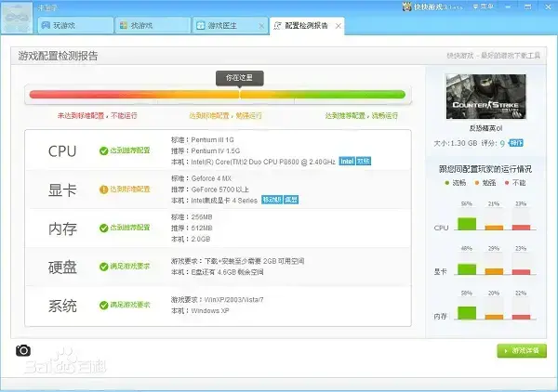Click the 集显 badge in 显卡 row
558x392 pixels.
pos(291,200)
